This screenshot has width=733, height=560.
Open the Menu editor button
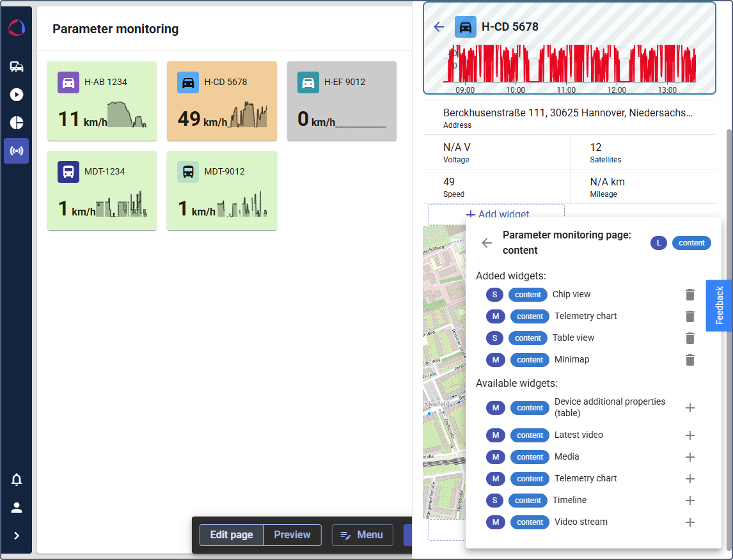[362, 535]
